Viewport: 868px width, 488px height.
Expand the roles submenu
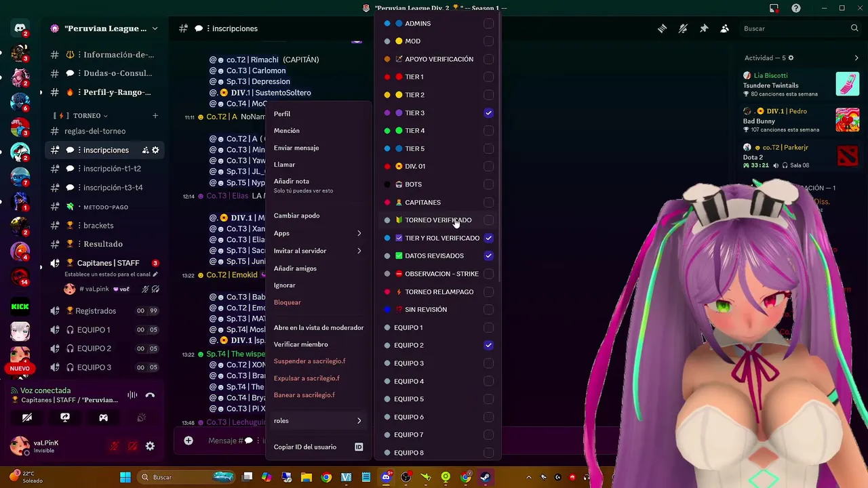[x=317, y=421]
